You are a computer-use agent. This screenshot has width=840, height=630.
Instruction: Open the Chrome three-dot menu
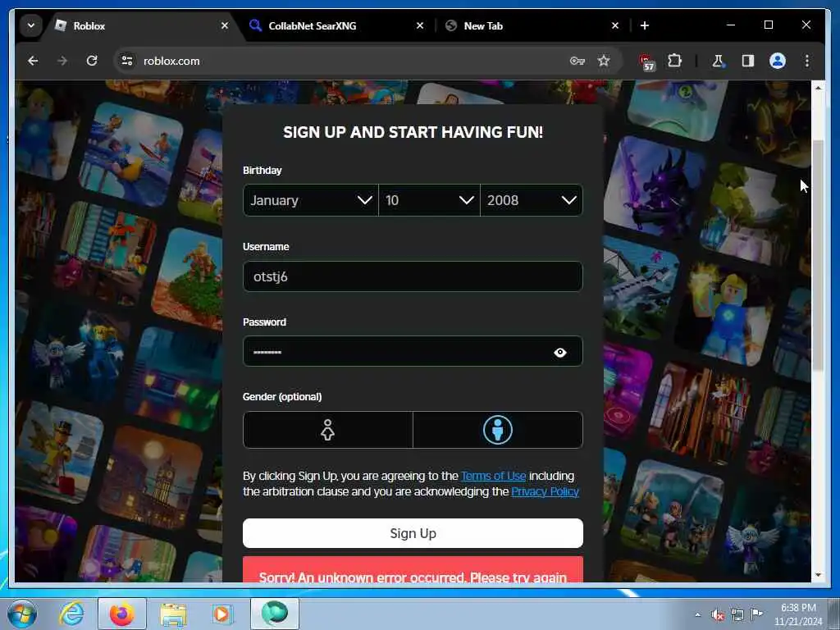pos(807,61)
